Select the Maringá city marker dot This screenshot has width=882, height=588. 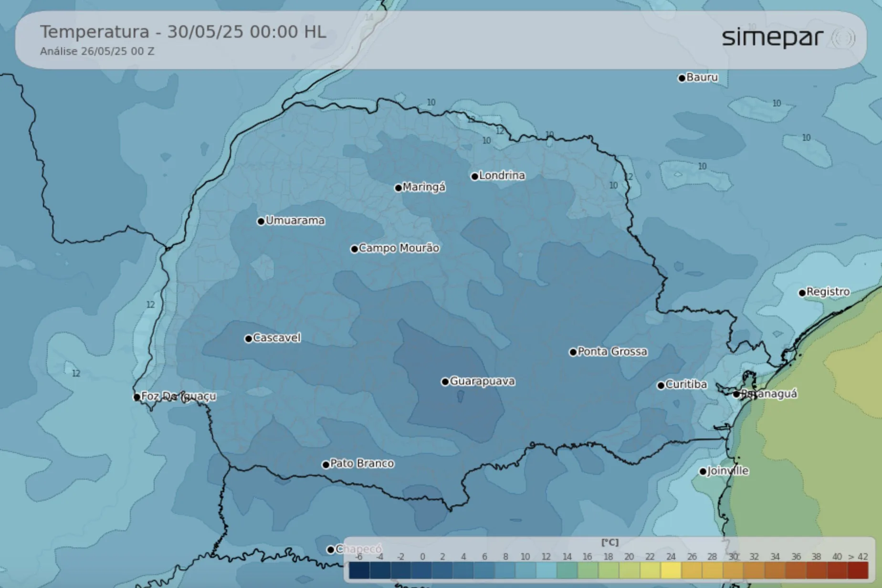point(398,188)
